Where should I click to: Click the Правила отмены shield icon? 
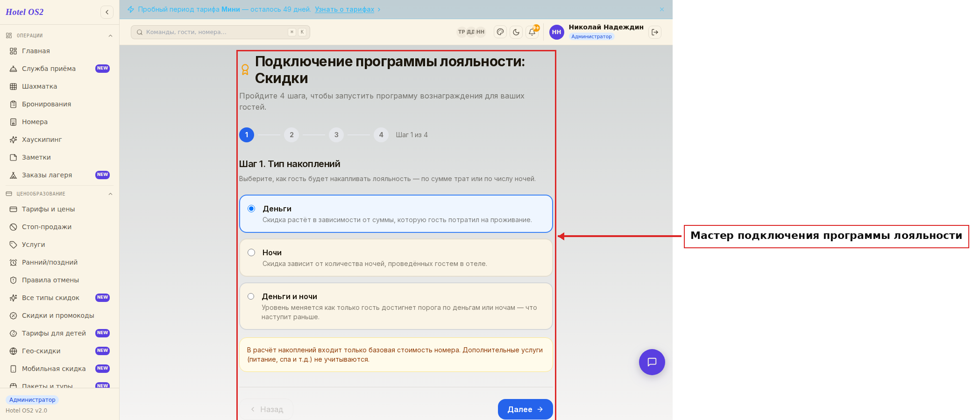tap(13, 280)
